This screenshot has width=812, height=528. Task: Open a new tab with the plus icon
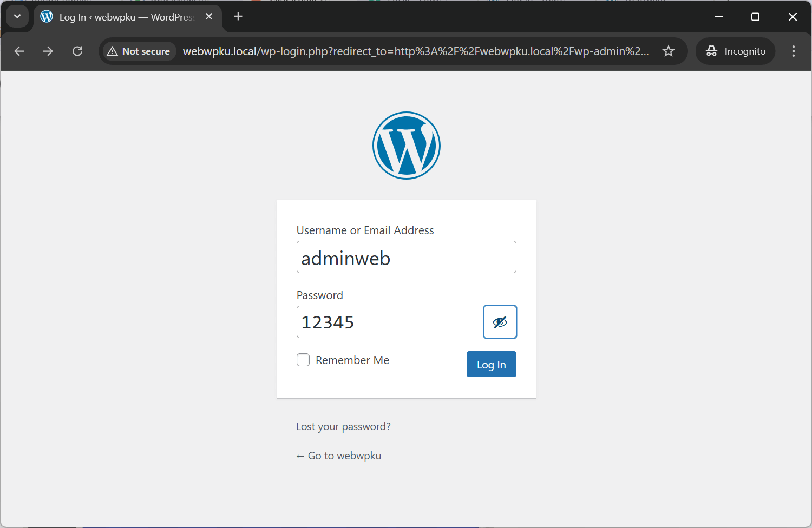pos(238,16)
